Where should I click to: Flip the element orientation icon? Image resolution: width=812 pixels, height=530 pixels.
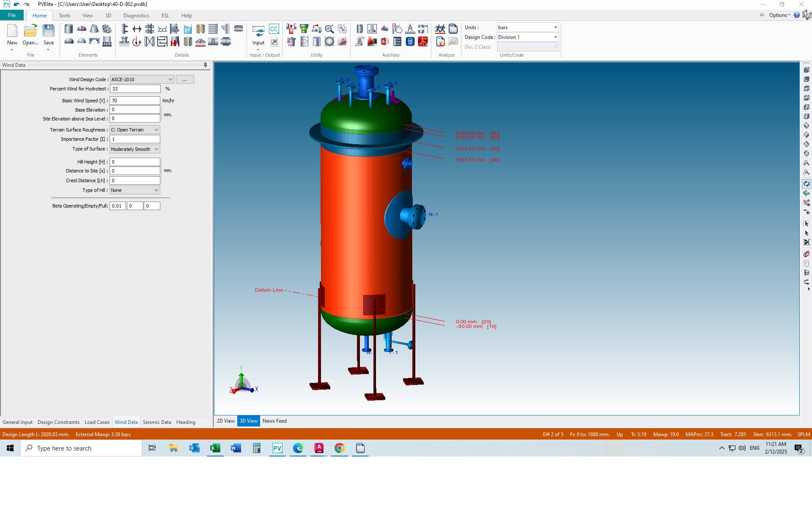[316, 29]
